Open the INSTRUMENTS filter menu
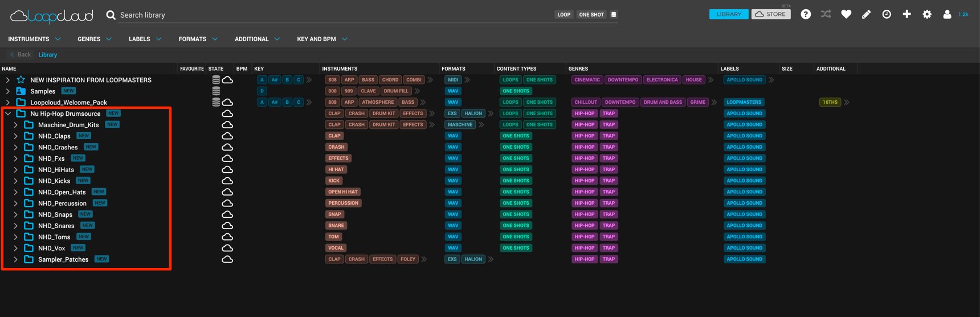The image size is (980, 317). [x=34, y=39]
